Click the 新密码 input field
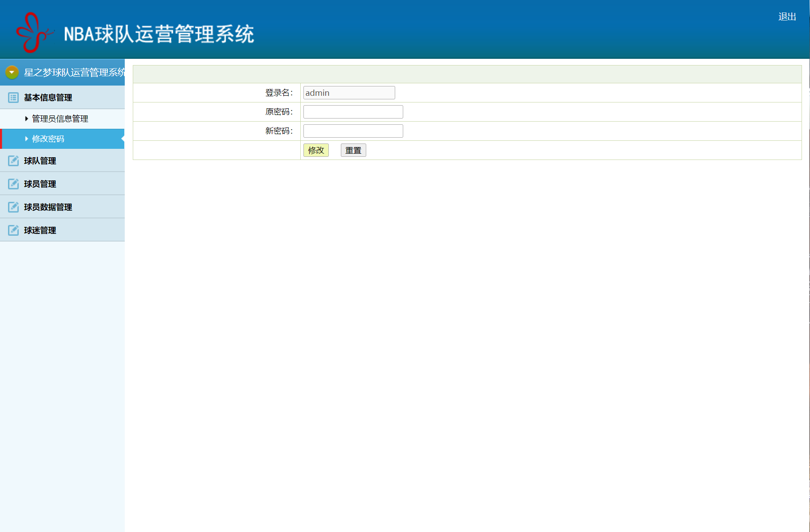Screen dimensions: 810x532 click(x=352, y=131)
